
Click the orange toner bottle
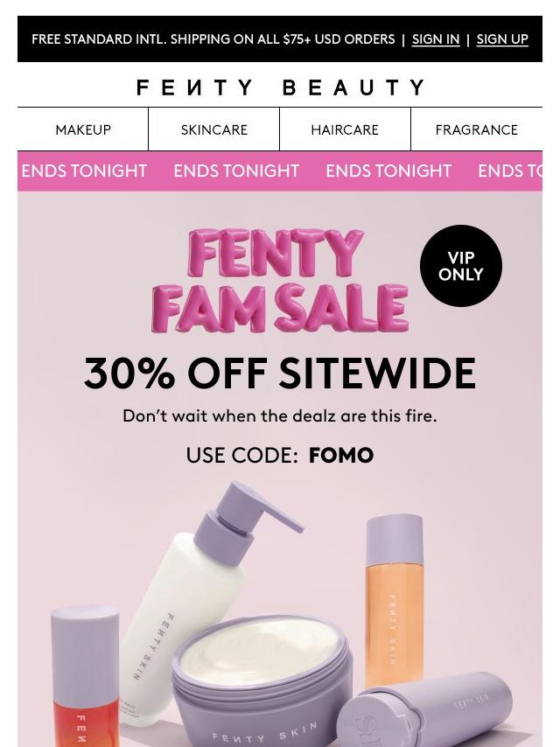394,600
